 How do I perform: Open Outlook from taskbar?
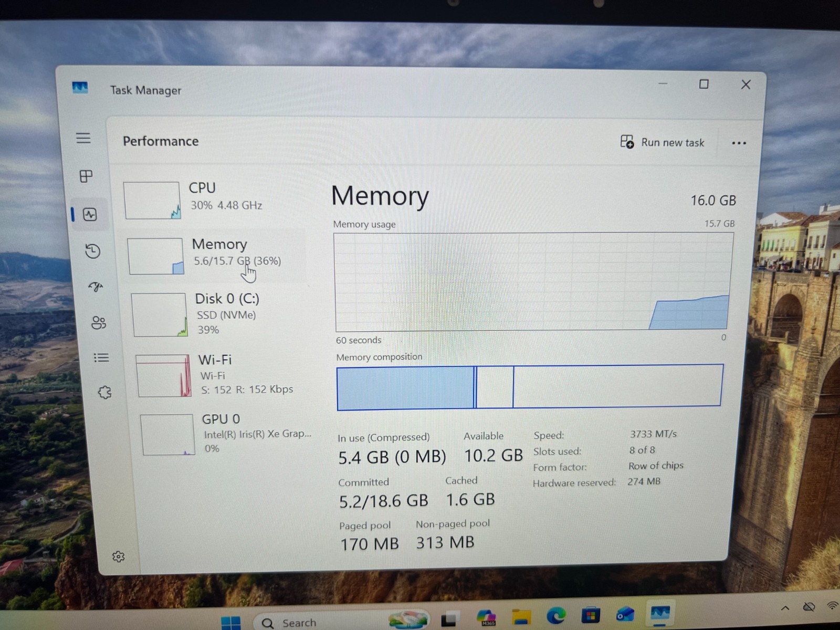625,614
